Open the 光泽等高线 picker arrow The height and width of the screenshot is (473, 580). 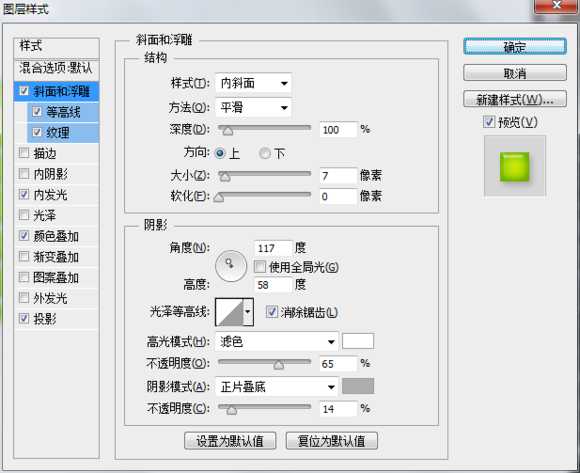pos(248,312)
